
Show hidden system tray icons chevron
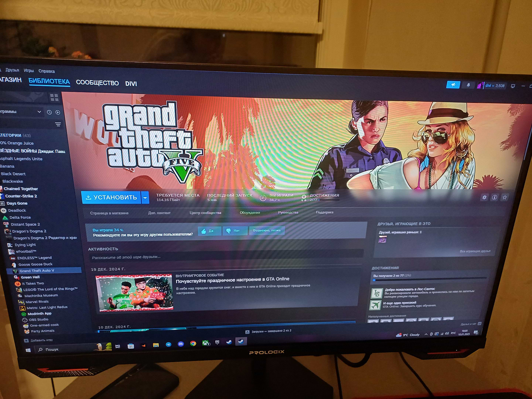426,334
